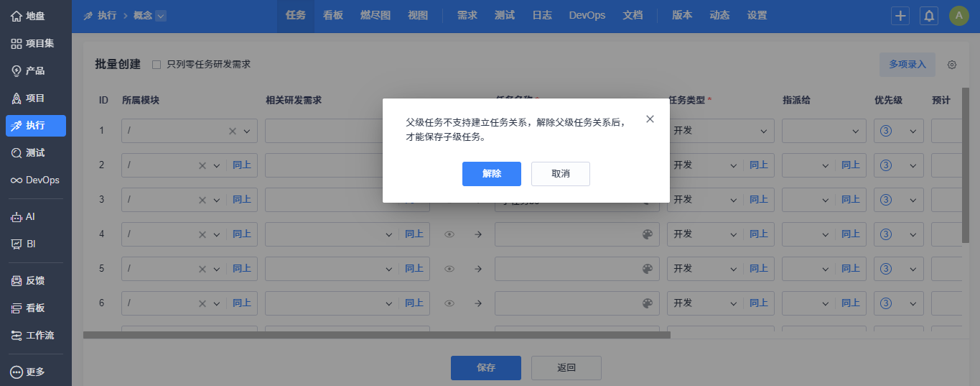
Task: Open the 文档 tab
Action: [x=633, y=15]
